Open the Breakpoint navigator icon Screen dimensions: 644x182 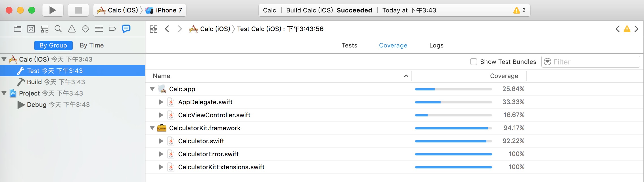coord(112,29)
